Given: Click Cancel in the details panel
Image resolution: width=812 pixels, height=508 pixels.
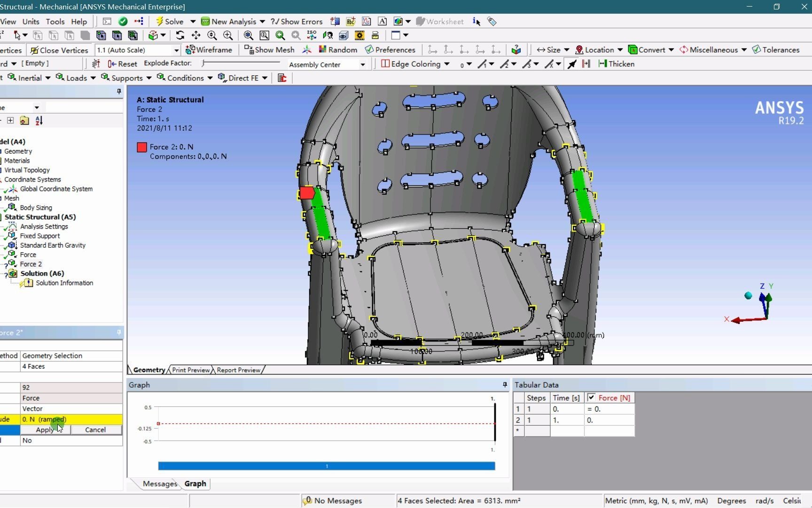Looking at the screenshot, I should point(95,429).
